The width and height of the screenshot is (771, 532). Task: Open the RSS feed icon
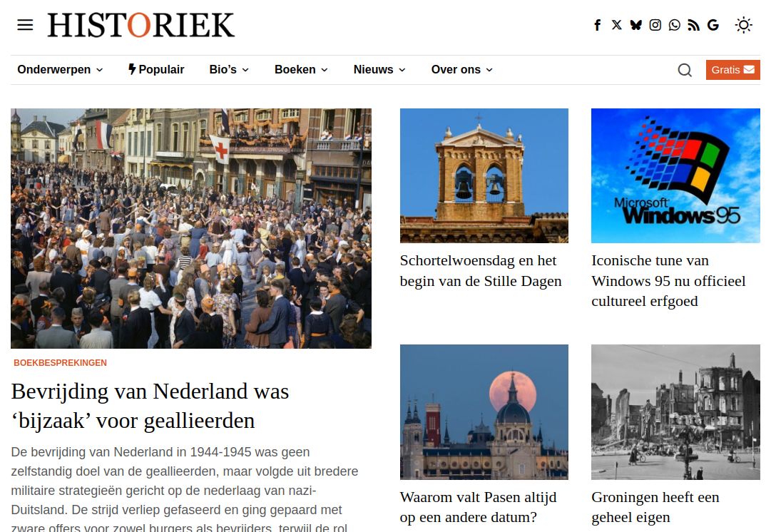tap(694, 25)
